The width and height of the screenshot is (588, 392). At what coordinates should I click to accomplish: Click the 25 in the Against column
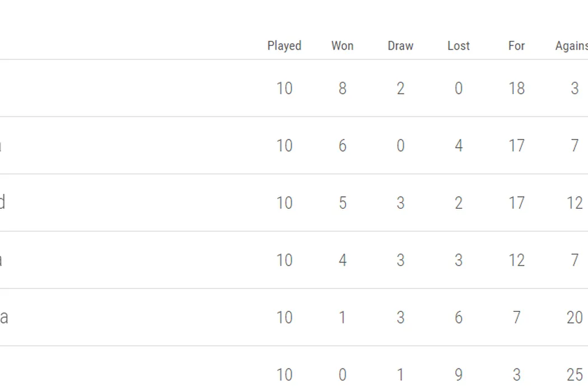coord(575,374)
